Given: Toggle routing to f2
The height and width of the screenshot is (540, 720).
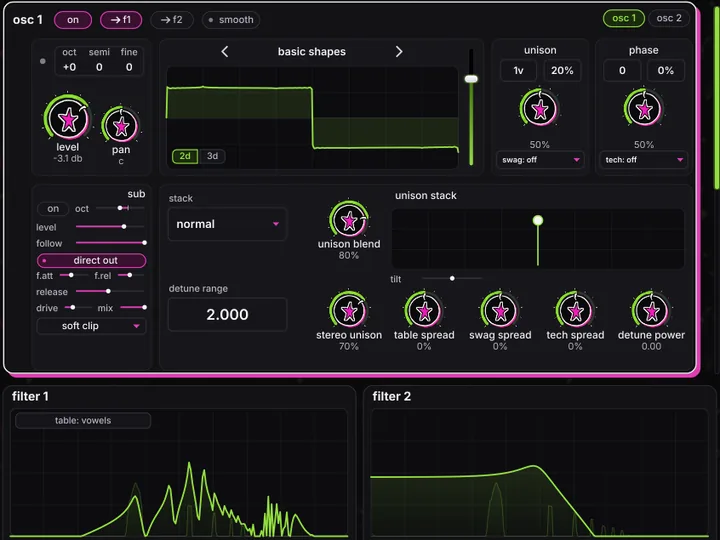Looking at the screenshot, I should [172, 20].
